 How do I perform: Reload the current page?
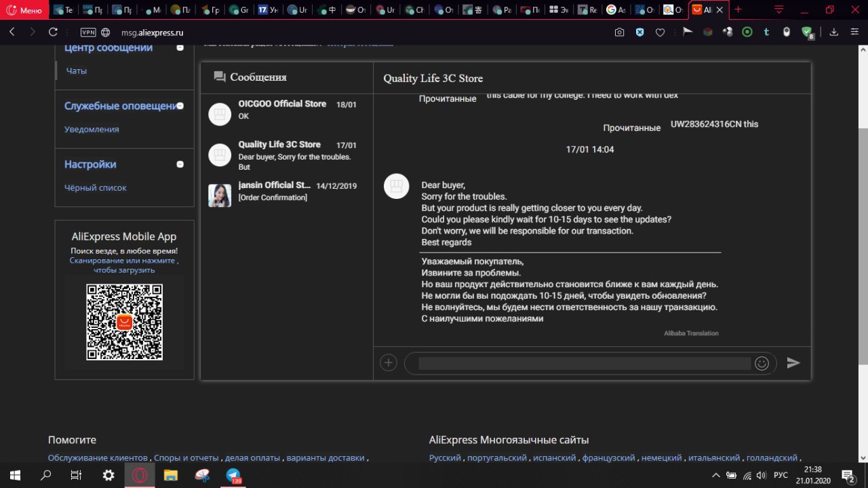click(x=53, y=32)
